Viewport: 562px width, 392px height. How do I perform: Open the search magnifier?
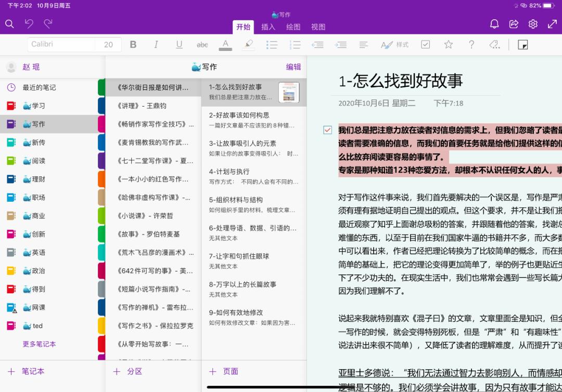(x=10, y=24)
